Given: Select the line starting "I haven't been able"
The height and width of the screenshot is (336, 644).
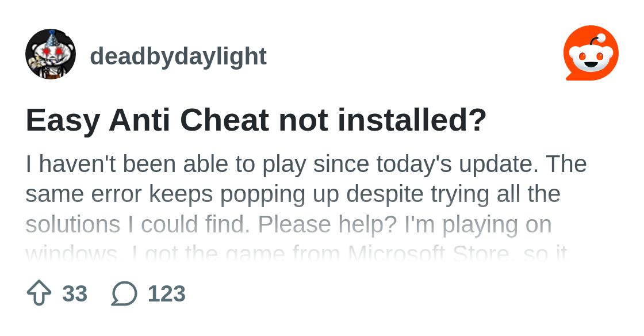Looking at the screenshot, I should click(306, 165).
